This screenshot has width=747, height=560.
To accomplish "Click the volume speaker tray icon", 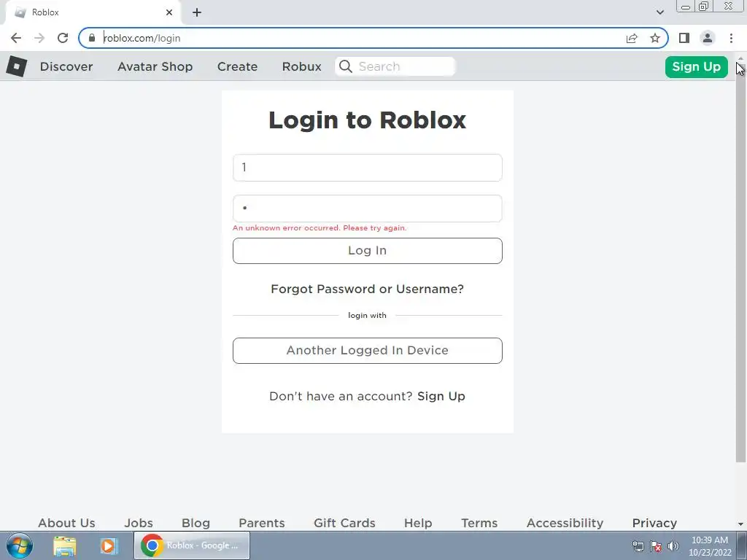I will coord(673,546).
